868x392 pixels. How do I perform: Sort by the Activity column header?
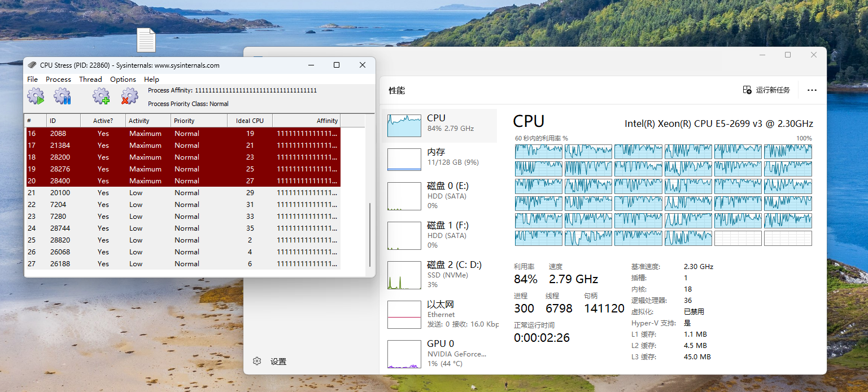click(x=148, y=121)
